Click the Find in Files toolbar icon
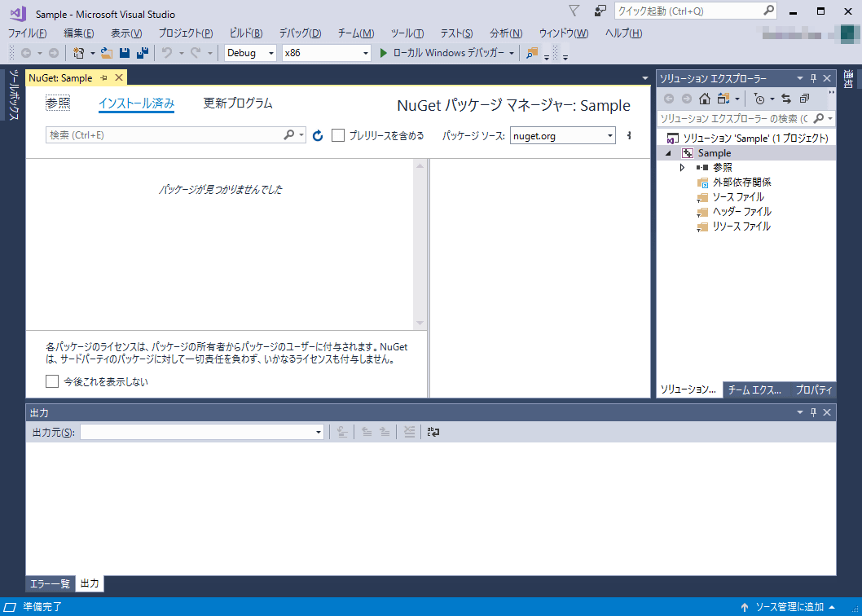The width and height of the screenshot is (862, 616). coord(531,53)
